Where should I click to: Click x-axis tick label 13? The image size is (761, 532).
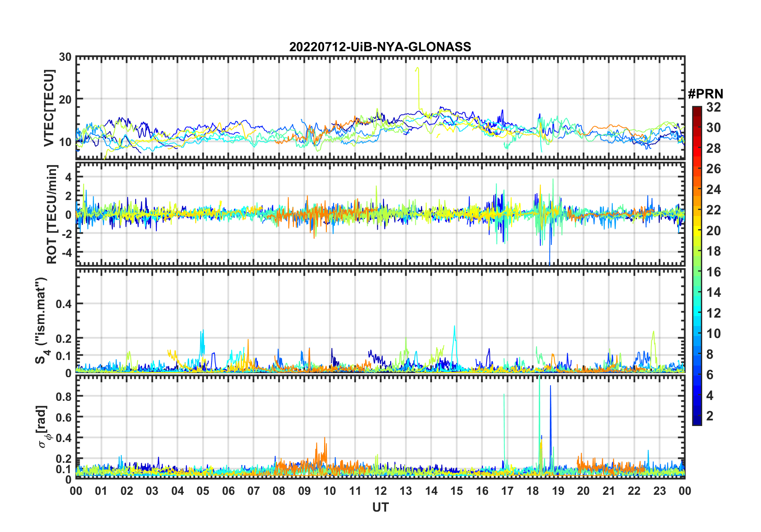click(x=406, y=491)
